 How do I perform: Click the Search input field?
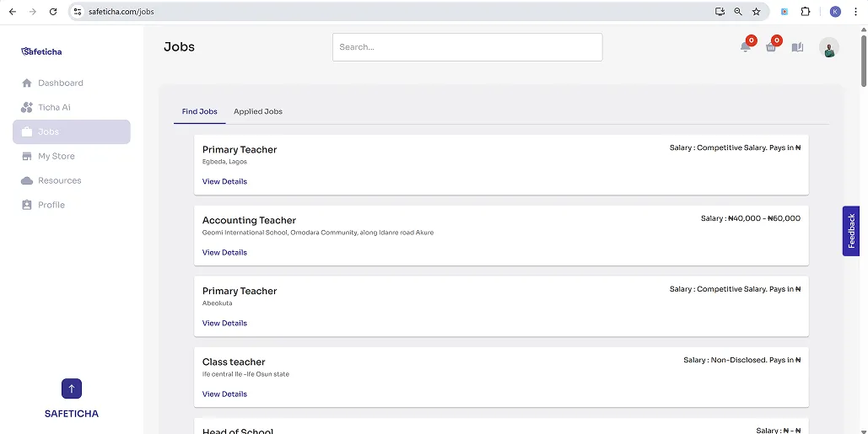pyautogui.click(x=467, y=47)
